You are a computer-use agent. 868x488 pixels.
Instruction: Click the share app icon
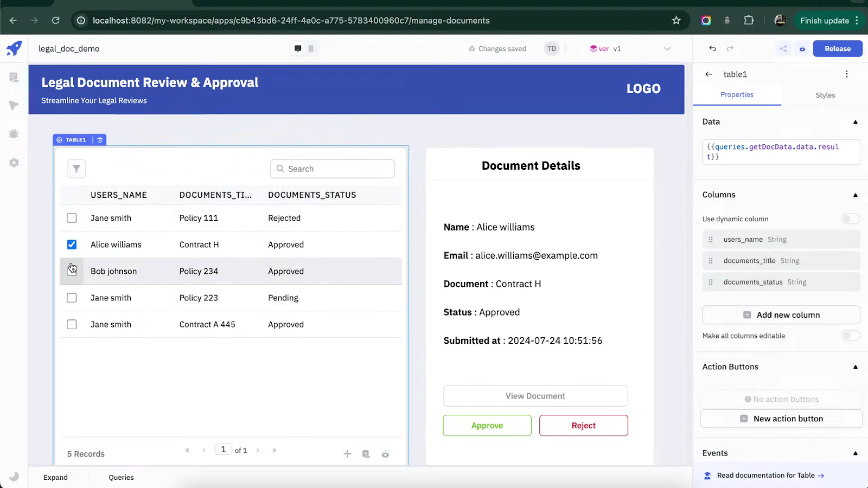(x=783, y=49)
